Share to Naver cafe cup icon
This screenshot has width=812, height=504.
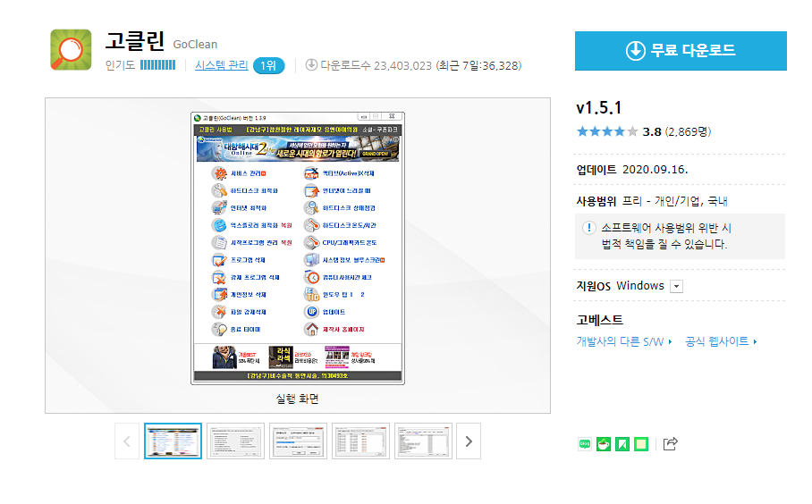click(x=604, y=444)
